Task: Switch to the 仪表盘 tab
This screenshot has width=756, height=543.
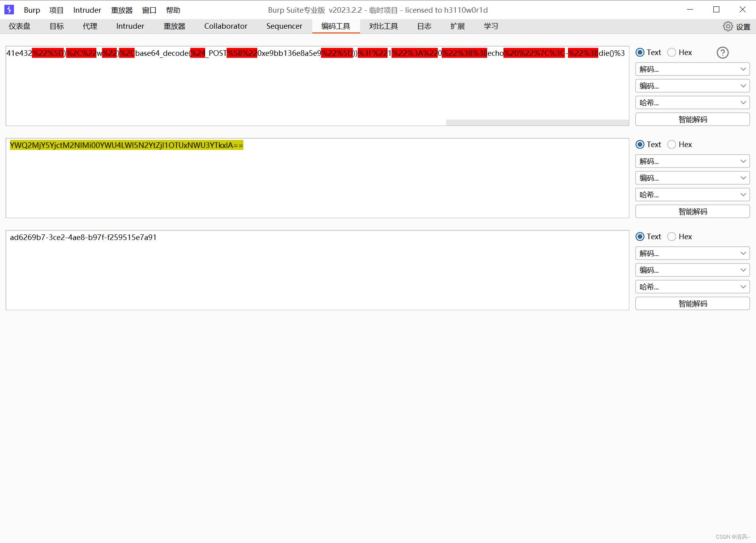Action: pyautogui.click(x=20, y=26)
